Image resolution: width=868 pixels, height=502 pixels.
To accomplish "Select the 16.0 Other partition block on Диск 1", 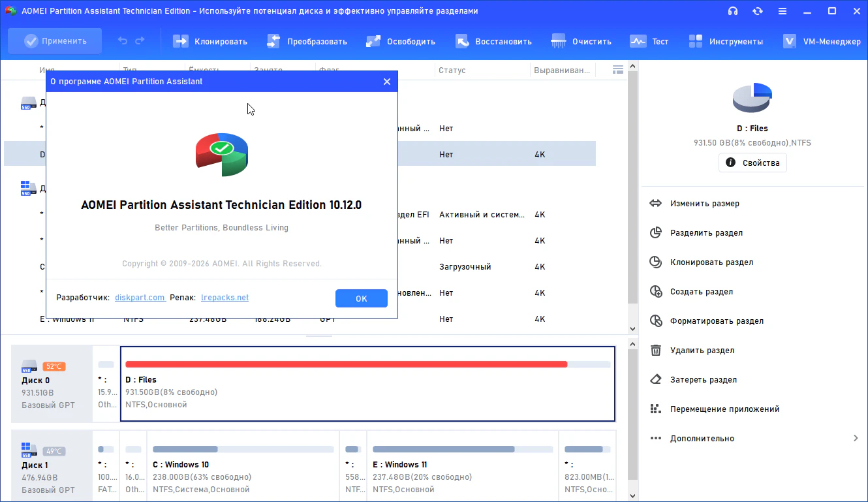I will (134, 466).
